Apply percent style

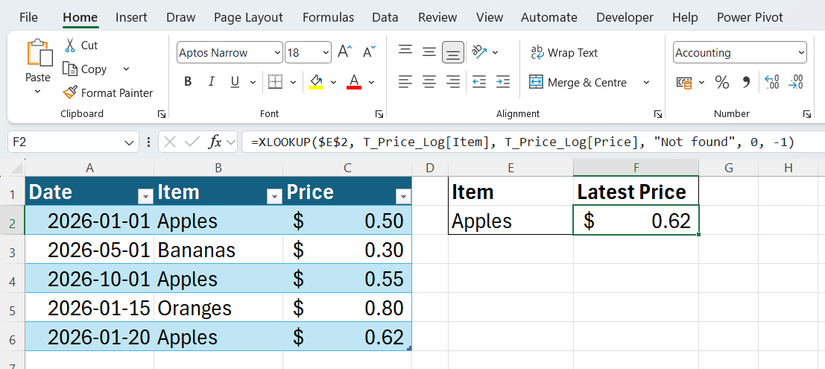(x=721, y=83)
